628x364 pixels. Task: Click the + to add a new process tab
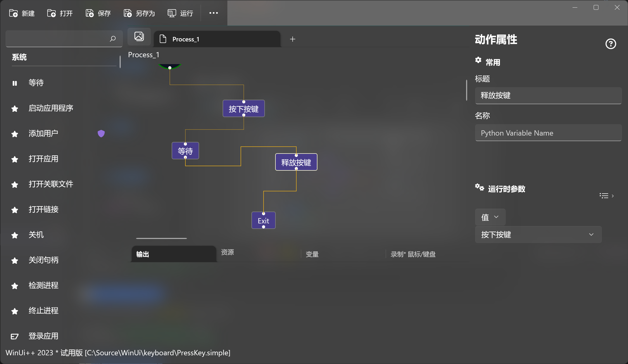click(x=292, y=39)
